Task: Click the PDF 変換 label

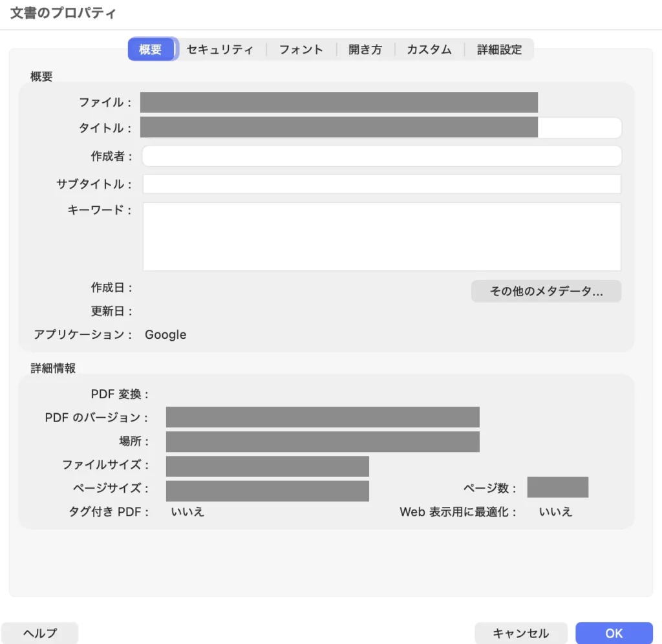Action: 120,394
